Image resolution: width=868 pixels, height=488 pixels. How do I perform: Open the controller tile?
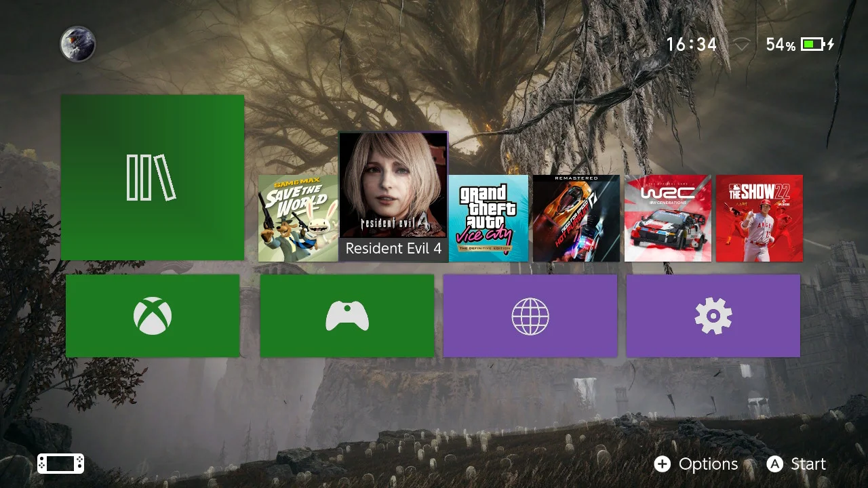(347, 316)
